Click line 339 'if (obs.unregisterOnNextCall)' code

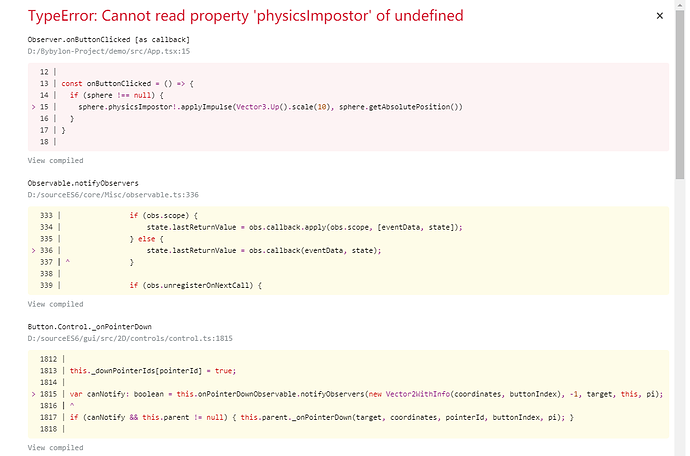pyautogui.click(x=195, y=285)
